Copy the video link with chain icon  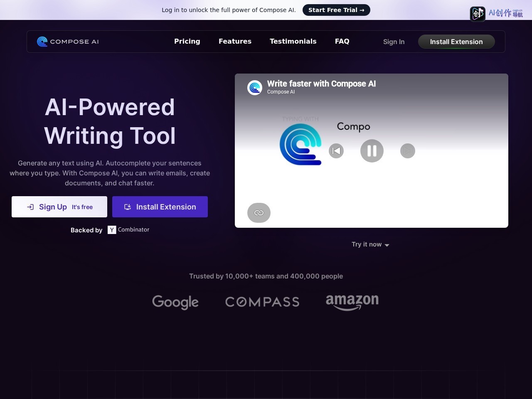pos(259,213)
